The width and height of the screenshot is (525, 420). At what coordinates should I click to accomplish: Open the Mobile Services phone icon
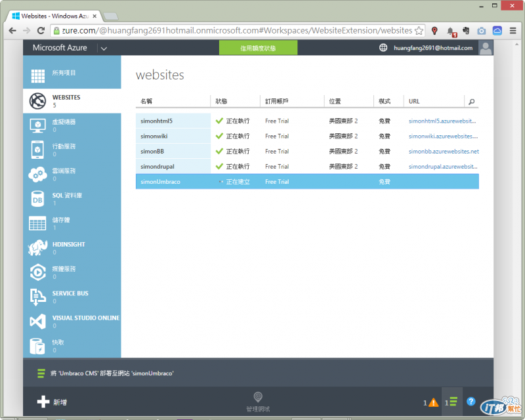pyautogui.click(x=37, y=150)
